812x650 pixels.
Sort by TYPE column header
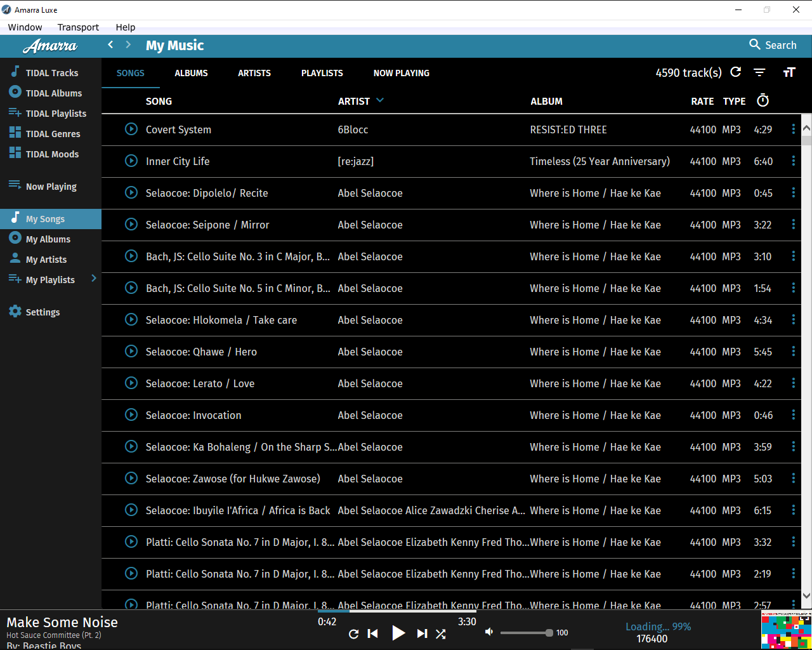[735, 101]
